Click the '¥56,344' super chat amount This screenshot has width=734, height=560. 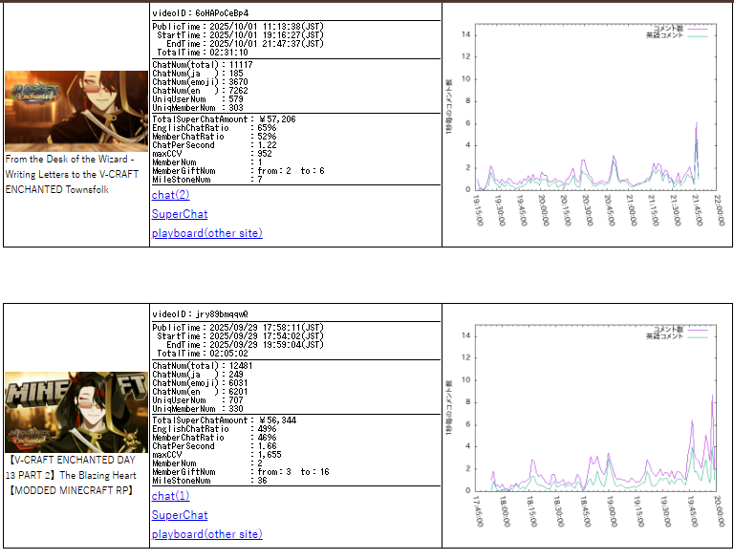click(277, 420)
